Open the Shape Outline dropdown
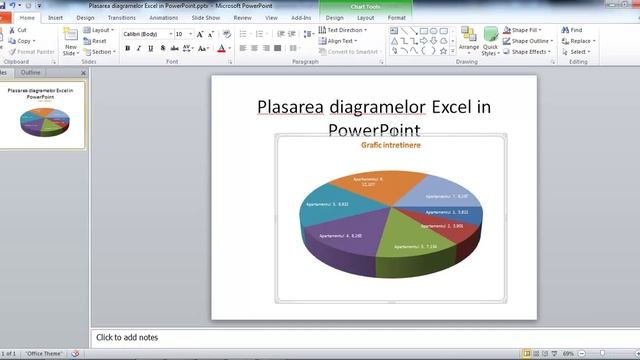Image resolution: width=640 pixels, height=360 pixels. tap(528, 41)
